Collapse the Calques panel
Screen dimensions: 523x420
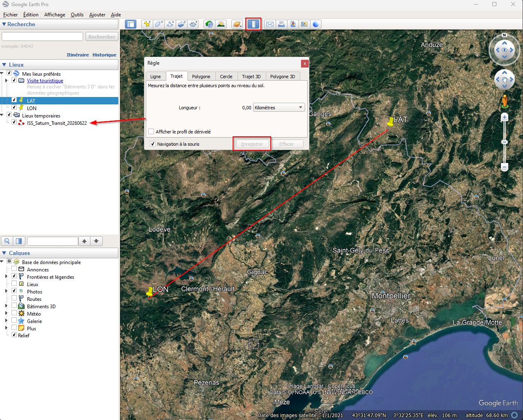4,253
